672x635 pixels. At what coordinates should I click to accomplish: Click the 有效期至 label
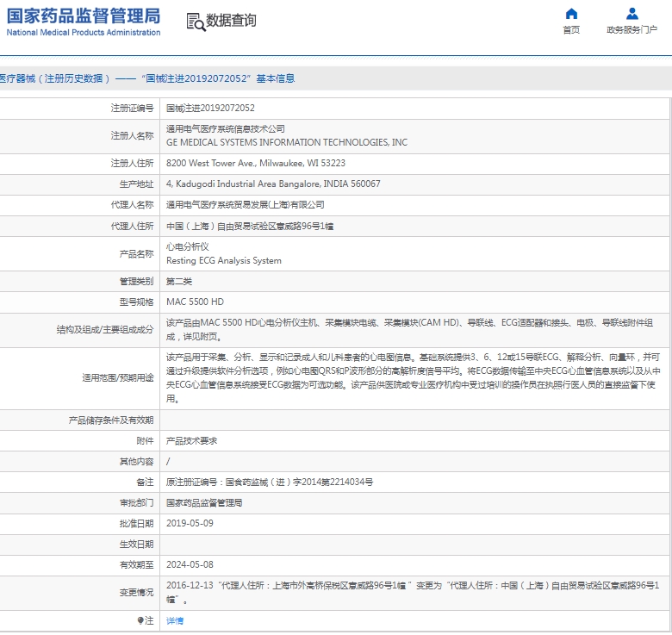coord(136,564)
